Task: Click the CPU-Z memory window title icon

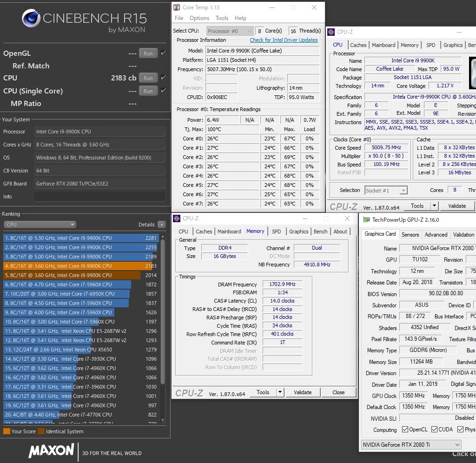Action: 177,218
